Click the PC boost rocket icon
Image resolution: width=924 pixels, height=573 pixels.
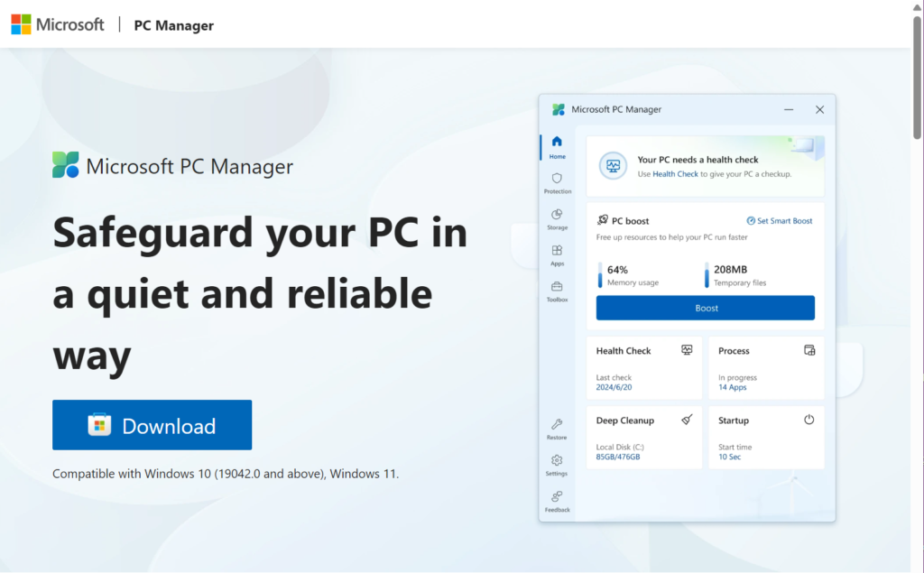click(602, 220)
